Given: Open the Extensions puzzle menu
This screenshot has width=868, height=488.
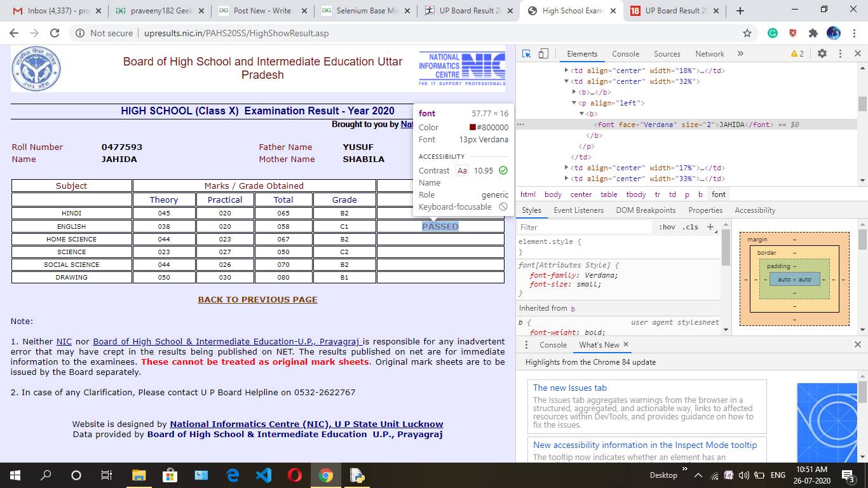Looking at the screenshot, I should coord(813,33).
